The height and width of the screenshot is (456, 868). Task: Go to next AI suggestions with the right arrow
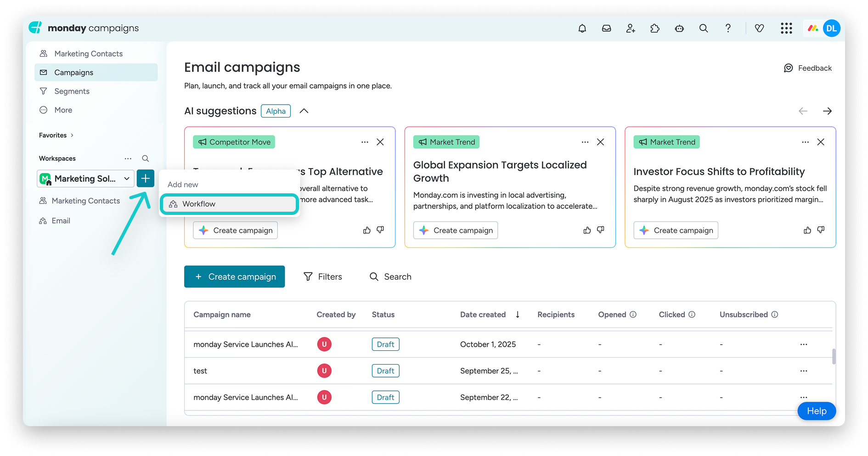pyautogui.click(x=827, y=111)
